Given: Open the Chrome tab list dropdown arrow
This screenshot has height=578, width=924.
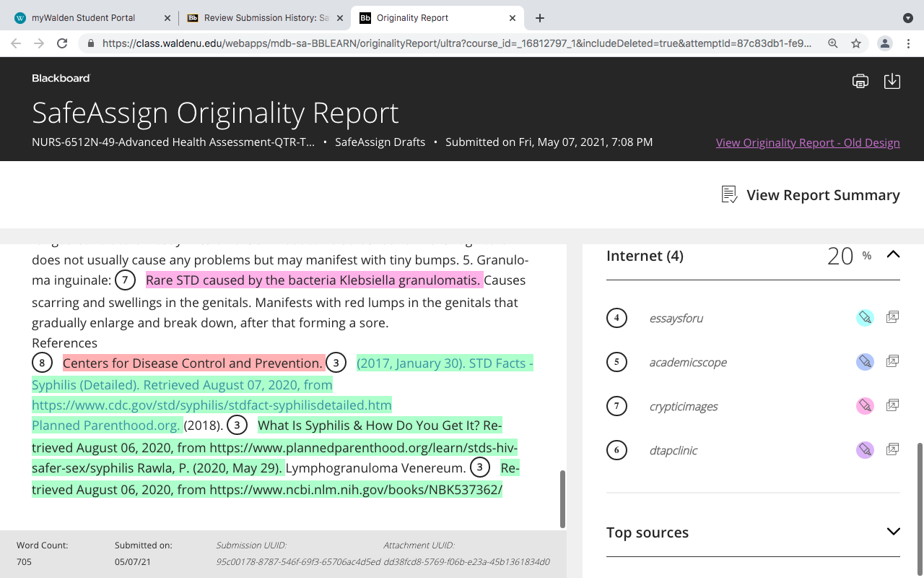Looking at the screenshot, I should [x=908, y=18].
